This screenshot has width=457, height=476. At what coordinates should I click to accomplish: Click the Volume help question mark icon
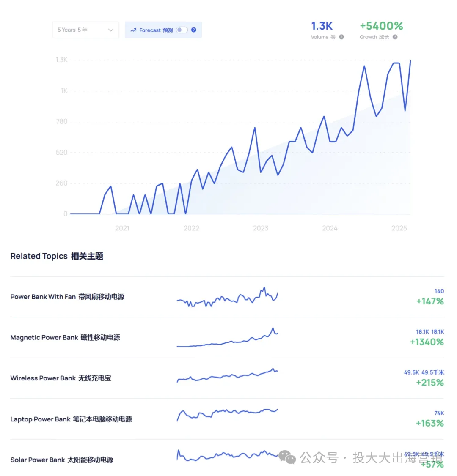341,37
